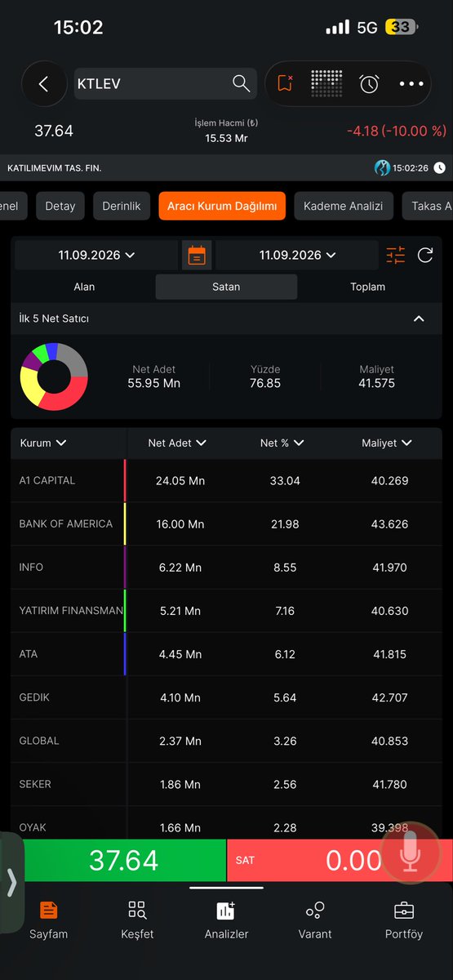Tap the 43.626 cost value
453x980 pixels.
(x=389, y=523)
